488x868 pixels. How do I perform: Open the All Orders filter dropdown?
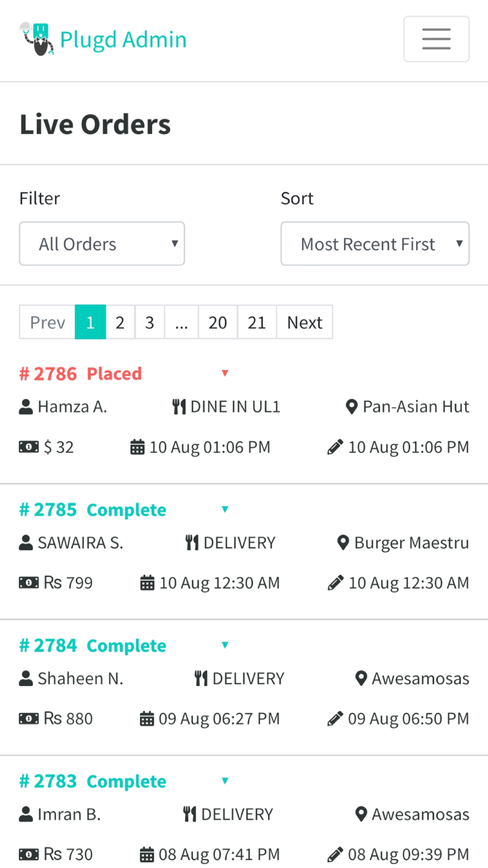[x=102, y=244]
